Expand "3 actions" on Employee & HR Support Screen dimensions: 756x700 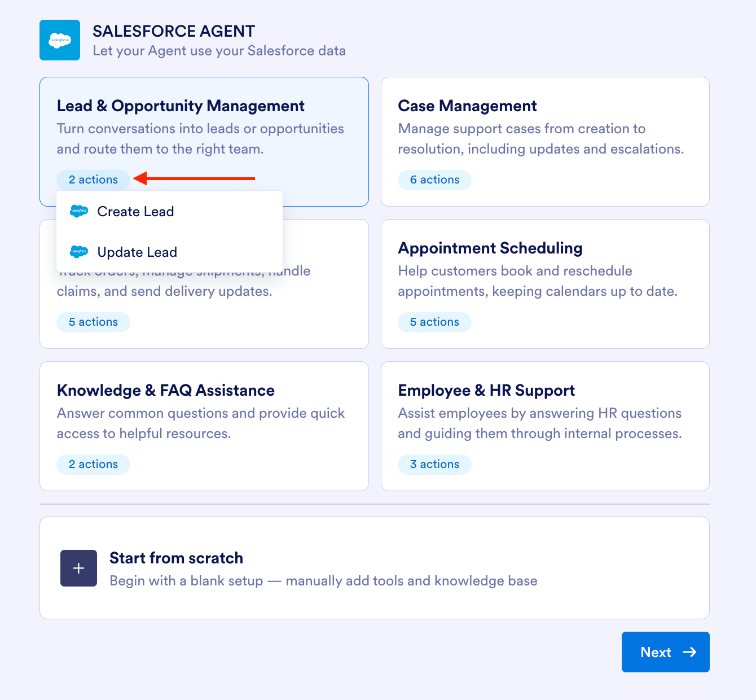click(x=434, y=464)
